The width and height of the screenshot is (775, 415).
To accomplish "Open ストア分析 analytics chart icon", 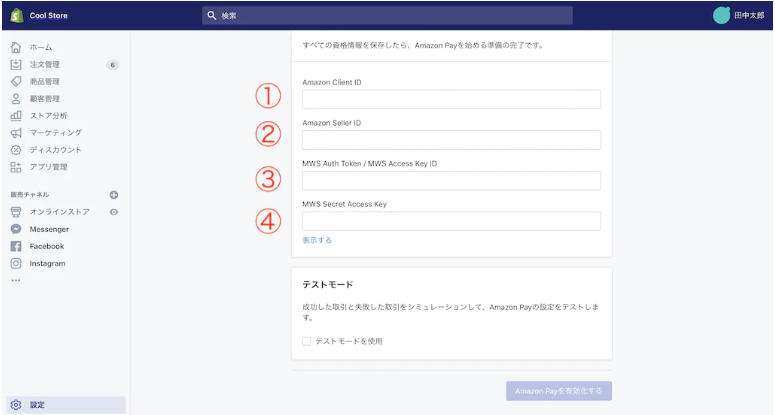I will (16, 116).
